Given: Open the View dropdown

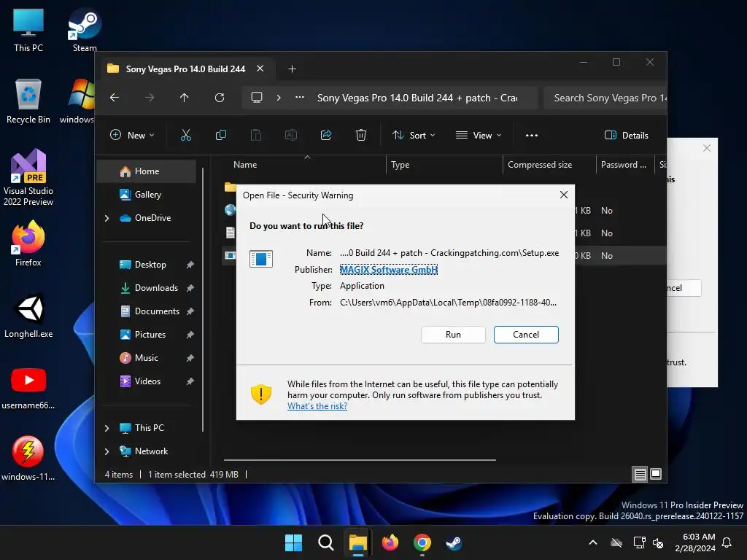Looking at the screenshot, I should click(x=479, y=135).
